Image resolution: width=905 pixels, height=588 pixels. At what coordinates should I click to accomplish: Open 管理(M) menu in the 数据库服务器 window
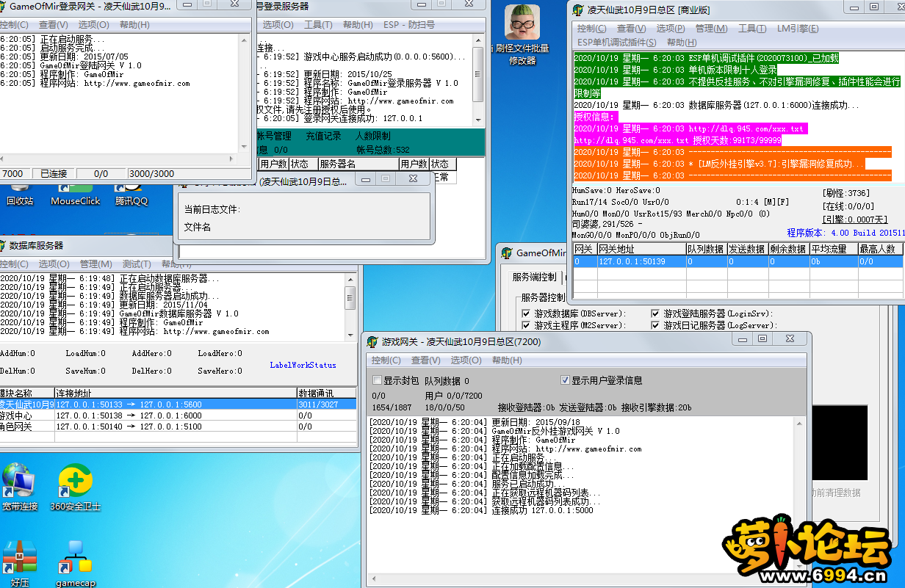pyautogui.click(x=95, y=264)
